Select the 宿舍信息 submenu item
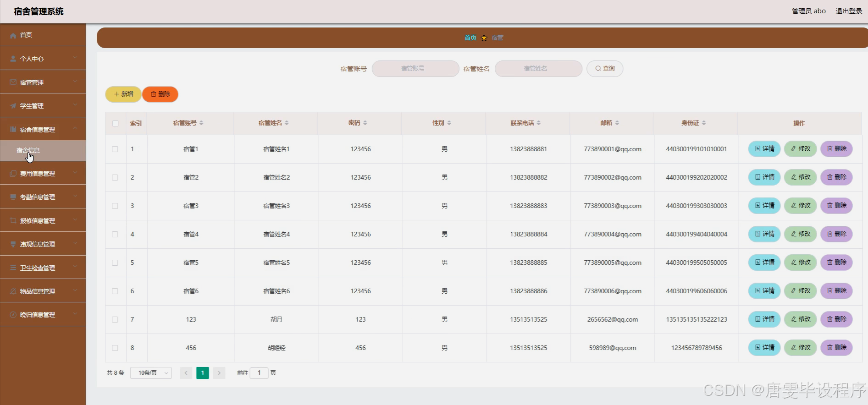Viewport: 868px width, 405px height. point(43,151)
